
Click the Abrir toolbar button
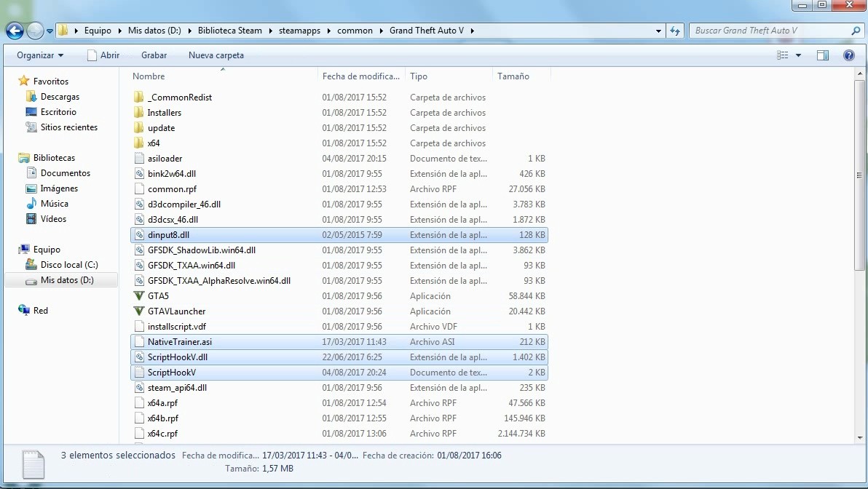103,55
